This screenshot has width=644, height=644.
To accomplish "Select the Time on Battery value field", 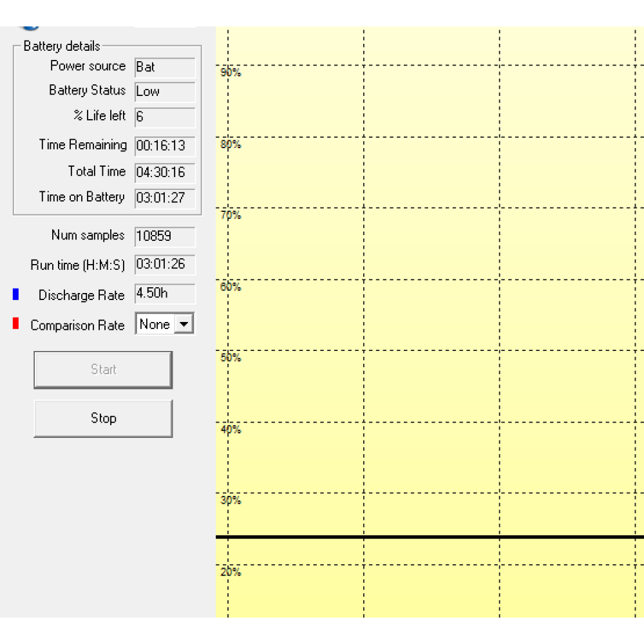I will (165, 198).
